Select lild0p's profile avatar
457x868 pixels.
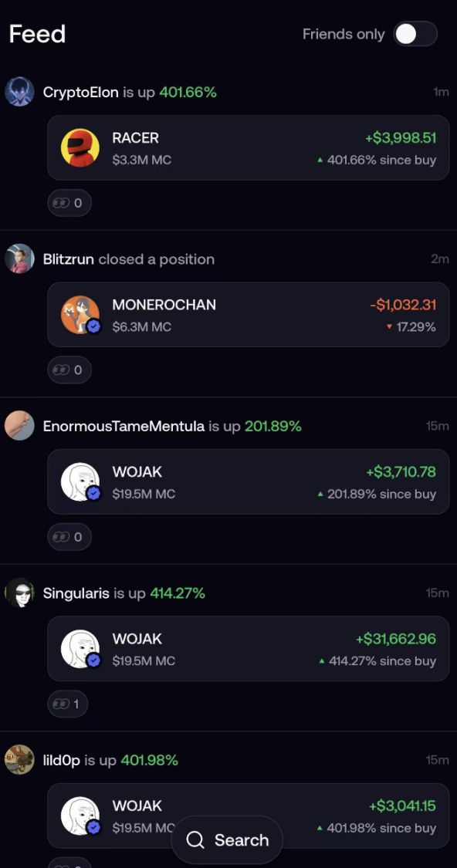coord(19,759)
